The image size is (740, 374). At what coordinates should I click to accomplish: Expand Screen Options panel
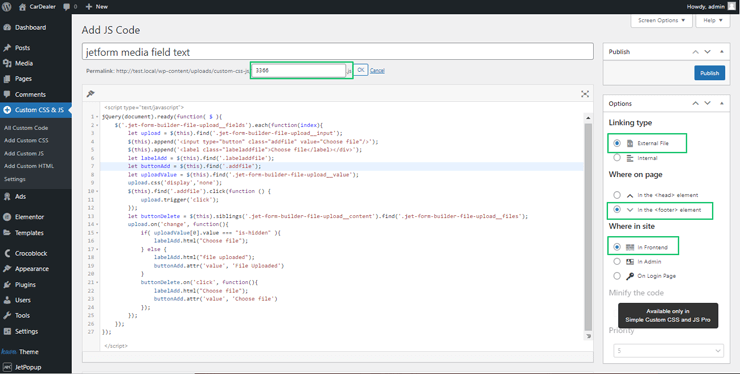pyautogui.click(x=661, y=21)
